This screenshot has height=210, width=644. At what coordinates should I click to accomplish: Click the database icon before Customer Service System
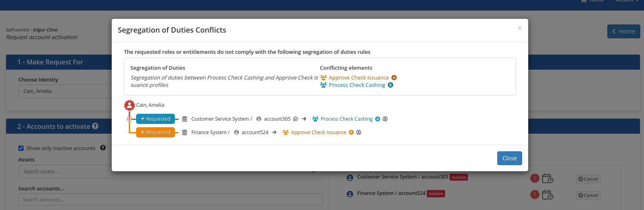185,119
